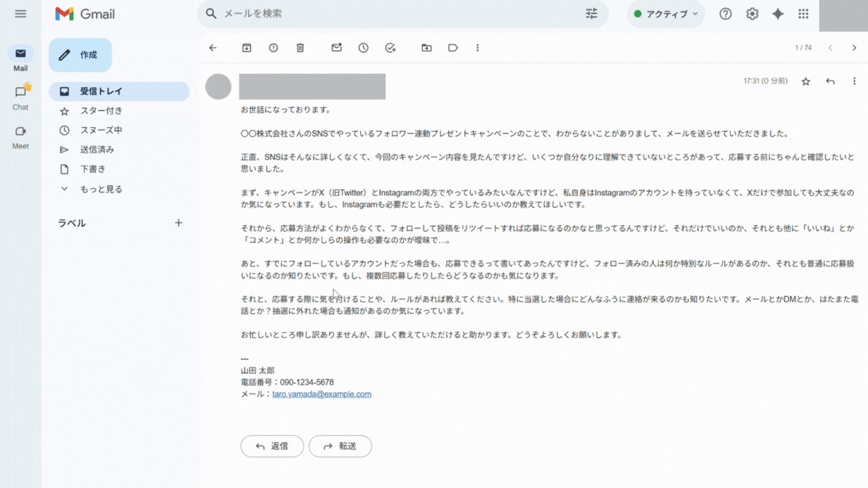
Task: Switch to Chat in side rail
Action: (x=20, y=97)
